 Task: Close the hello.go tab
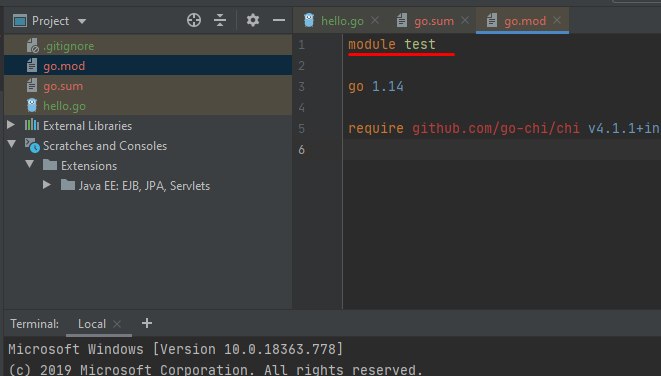tap(375, 20)
